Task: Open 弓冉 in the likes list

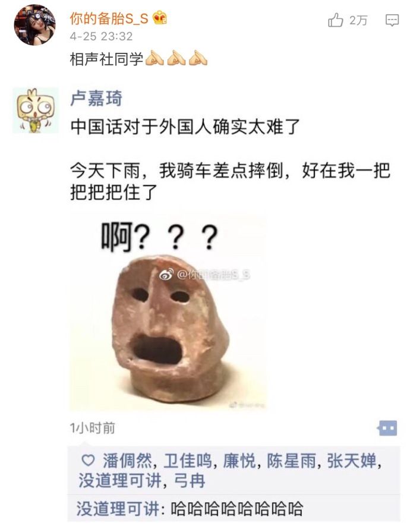Action: pos(190,481)
